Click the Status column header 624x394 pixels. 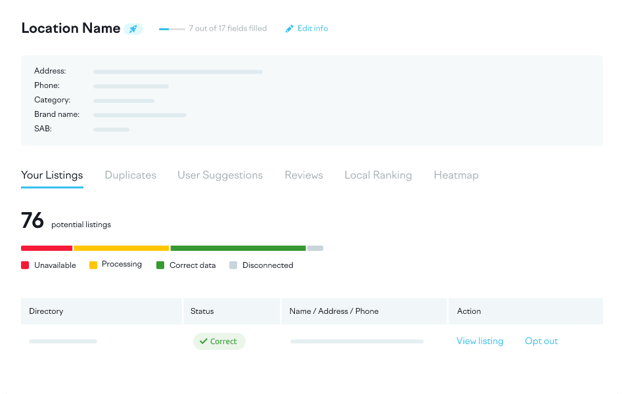[232, 311]
